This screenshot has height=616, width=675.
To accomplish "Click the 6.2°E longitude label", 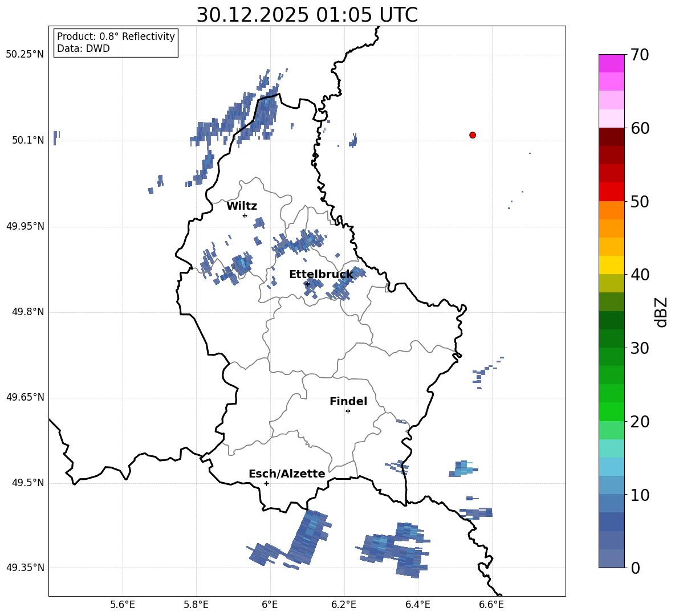I will (x=344, y=605).
